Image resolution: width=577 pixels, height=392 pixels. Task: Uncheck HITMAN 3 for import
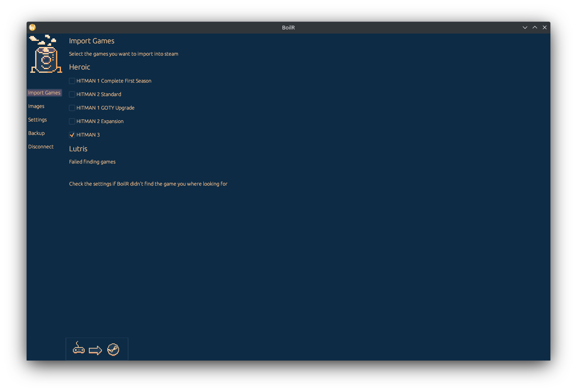[x=72, y=134]
